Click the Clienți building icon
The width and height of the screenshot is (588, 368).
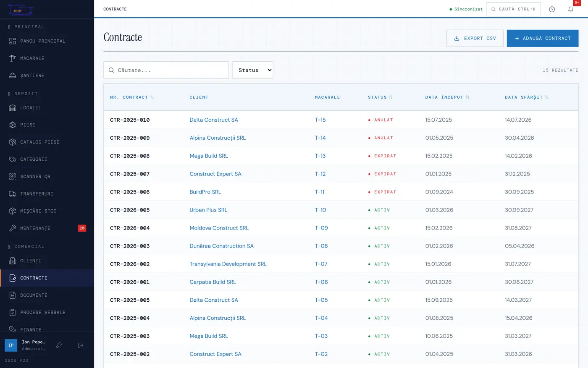[x=13, y=261]
